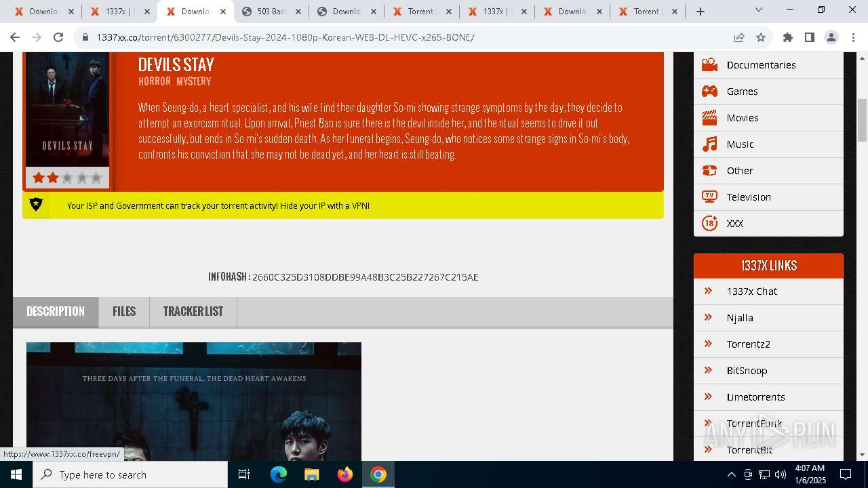This screenshot has height=488, width=868.
Task: Open File Explorer from taskbar
Action: coord(312,474)
